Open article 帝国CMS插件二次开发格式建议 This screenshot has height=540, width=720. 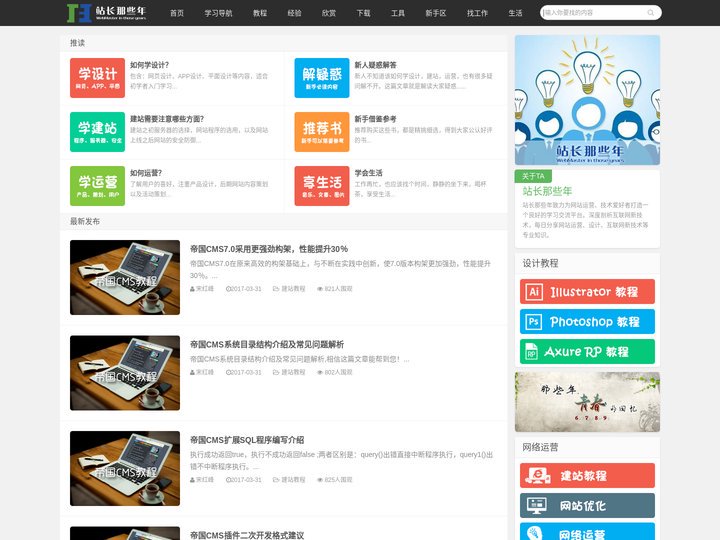click(x=247, y=535)
